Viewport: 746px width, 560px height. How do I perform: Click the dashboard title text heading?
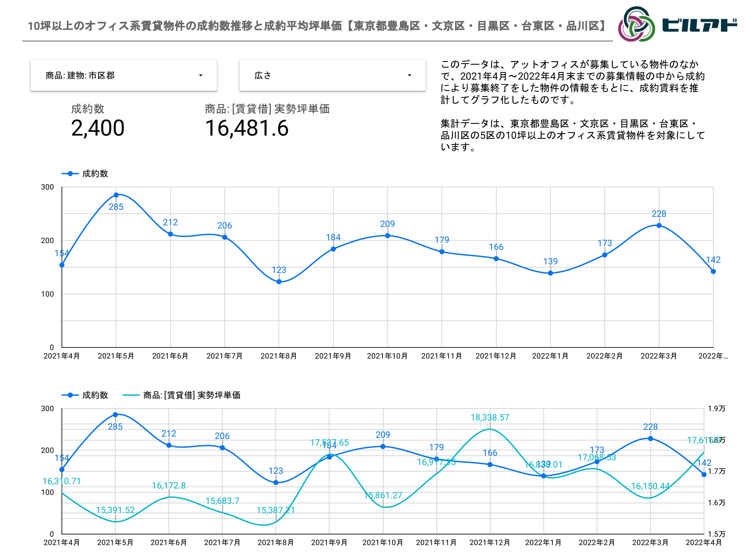317,26
